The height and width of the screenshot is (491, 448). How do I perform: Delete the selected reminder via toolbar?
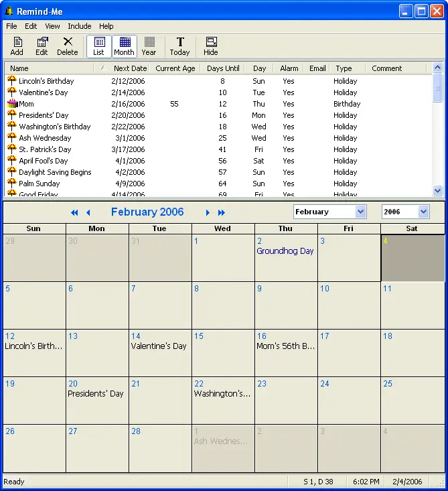67,46
